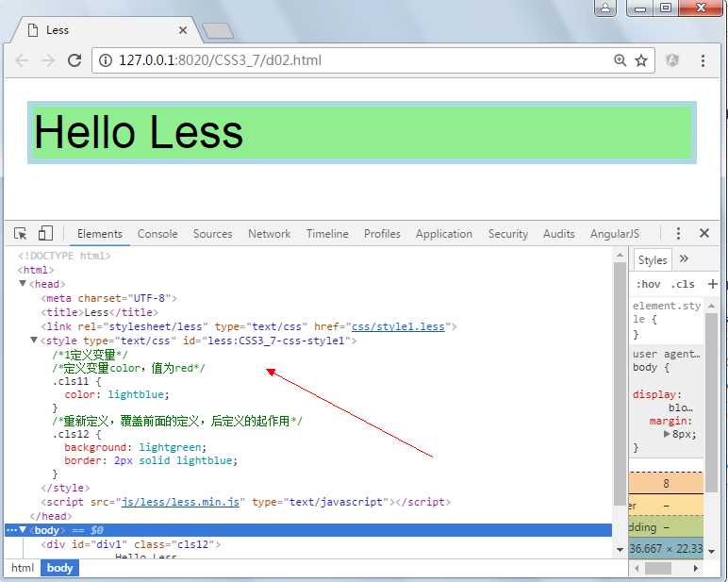Switch to the Elements tab

pos(100,234)
